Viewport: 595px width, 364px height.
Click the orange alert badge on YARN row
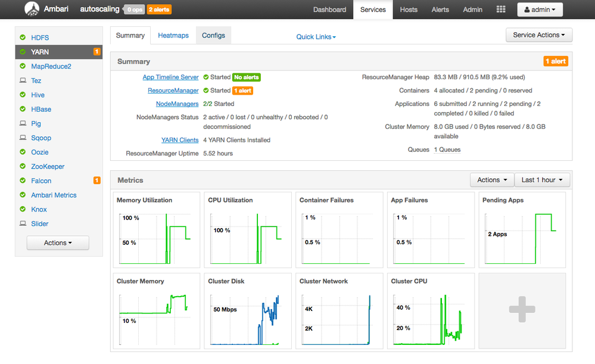point(96,52)
